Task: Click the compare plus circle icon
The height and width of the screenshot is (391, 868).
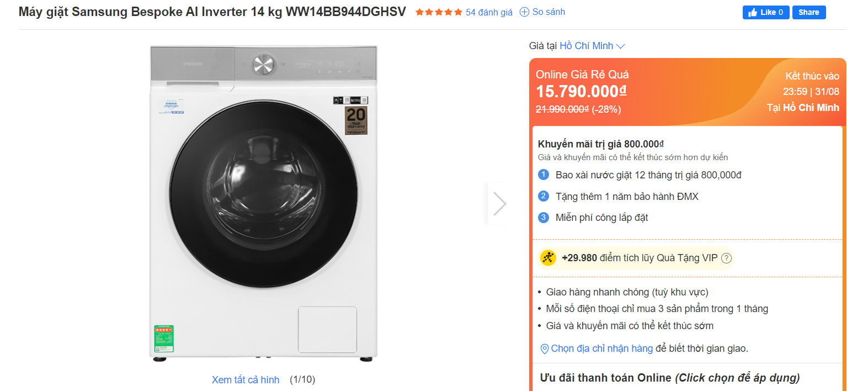Action: (524, 12)
